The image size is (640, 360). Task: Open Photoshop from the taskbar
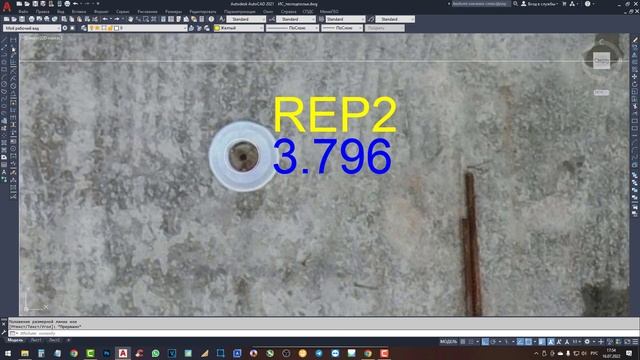click(107, 353)
